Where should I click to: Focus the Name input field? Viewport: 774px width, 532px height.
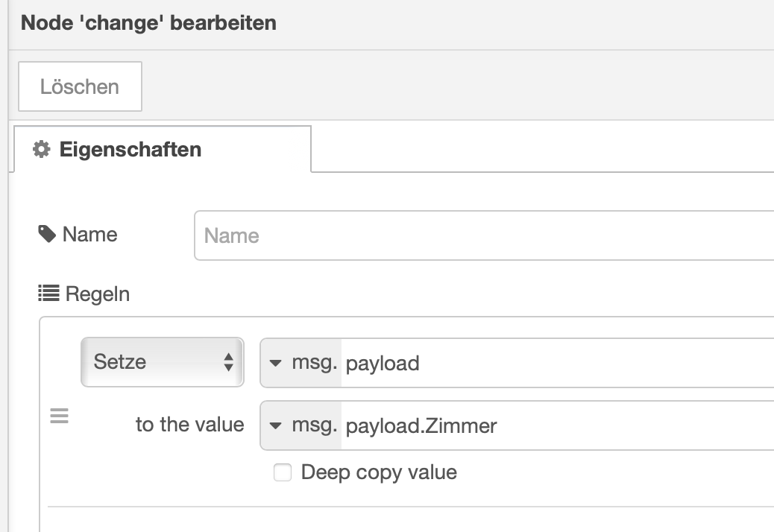(x=485, y=236)
